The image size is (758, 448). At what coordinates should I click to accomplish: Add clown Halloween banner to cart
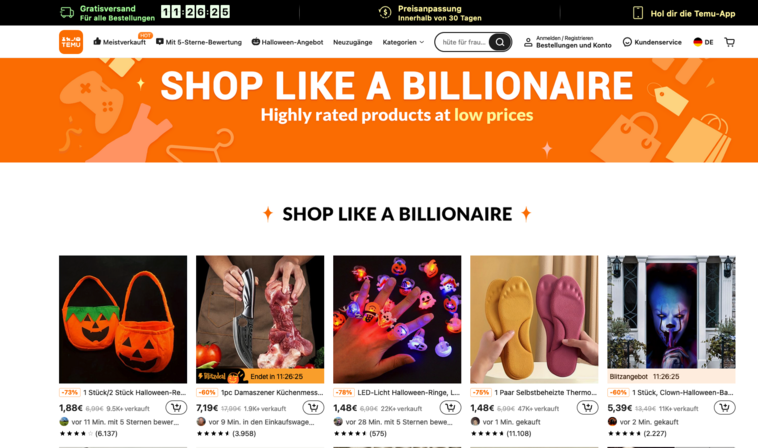point(725,407)
